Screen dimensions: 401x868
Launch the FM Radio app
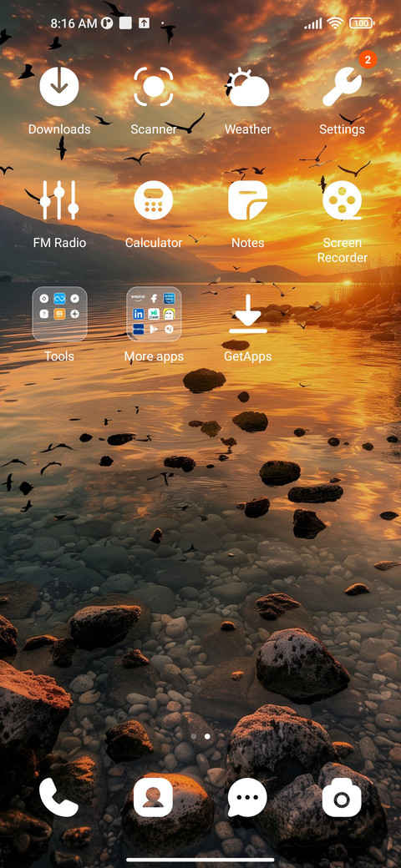pyautogui.click(x=59, y=199)
